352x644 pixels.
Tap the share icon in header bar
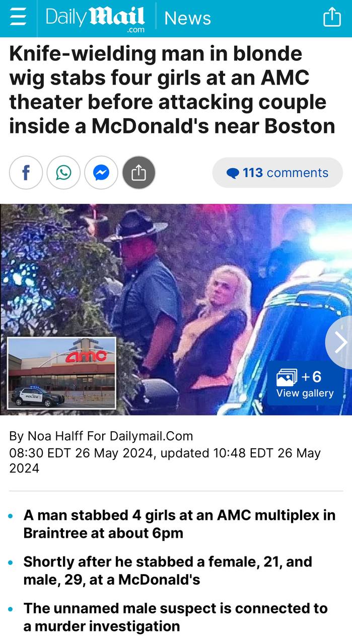[332, 18]
